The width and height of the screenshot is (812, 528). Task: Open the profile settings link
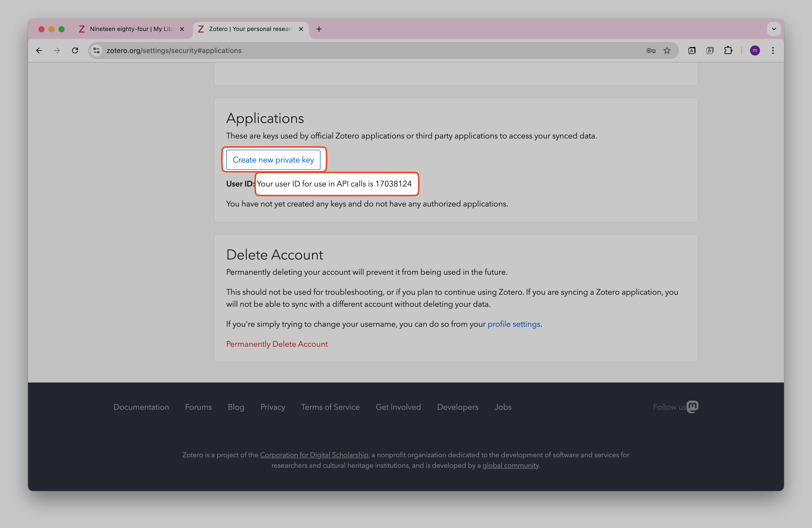point(514,324)
